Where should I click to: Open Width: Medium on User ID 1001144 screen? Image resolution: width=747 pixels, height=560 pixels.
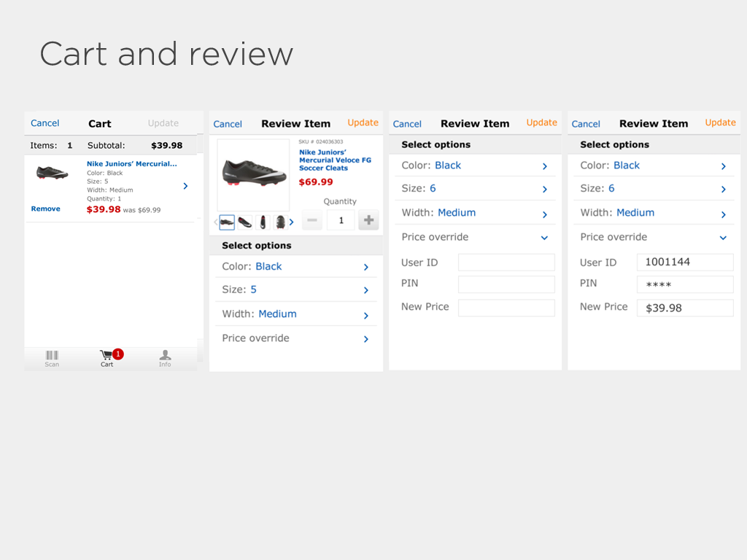[x=654, y=213]
